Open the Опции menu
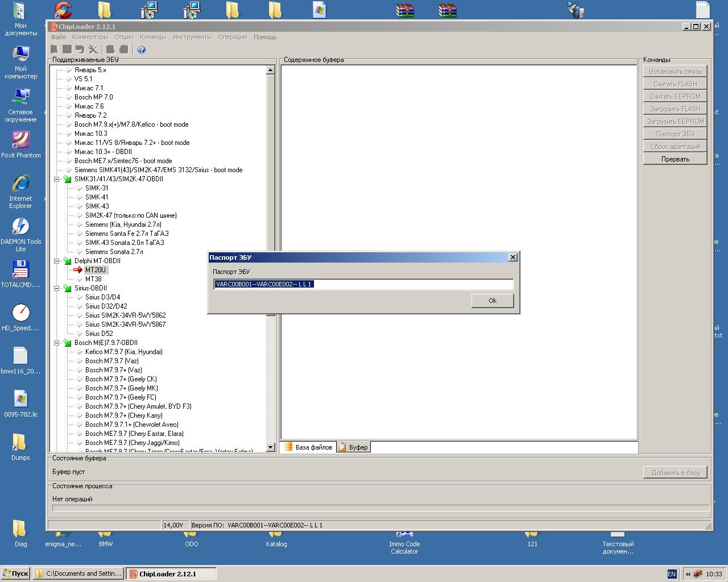Screen dimensions: 728x582 124,37
